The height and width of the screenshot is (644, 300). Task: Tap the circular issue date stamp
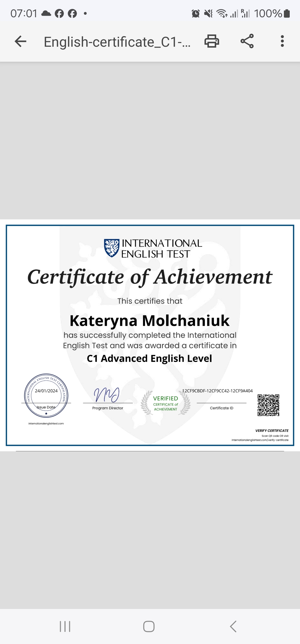click(46, 395)
